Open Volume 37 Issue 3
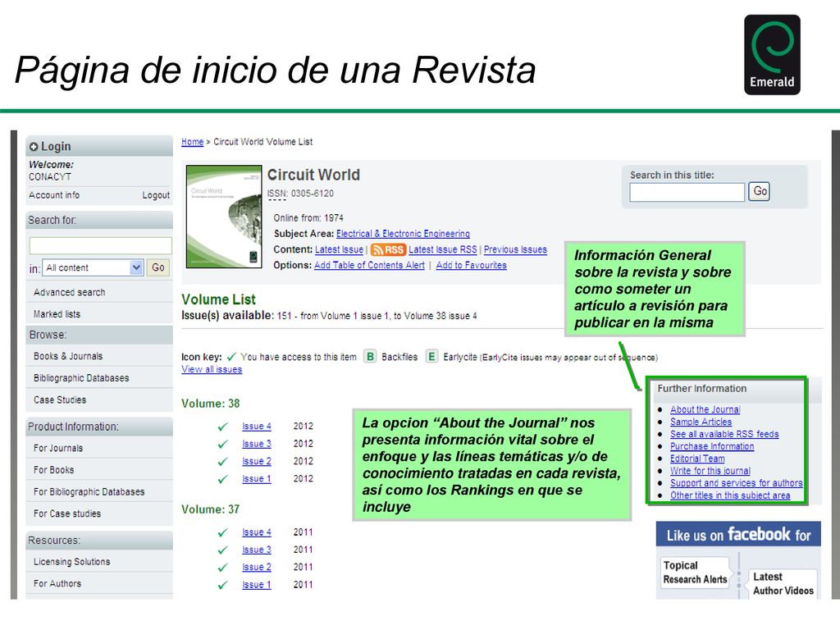Image resolution: width=840 pixels, height=630 pixels. 257,550
